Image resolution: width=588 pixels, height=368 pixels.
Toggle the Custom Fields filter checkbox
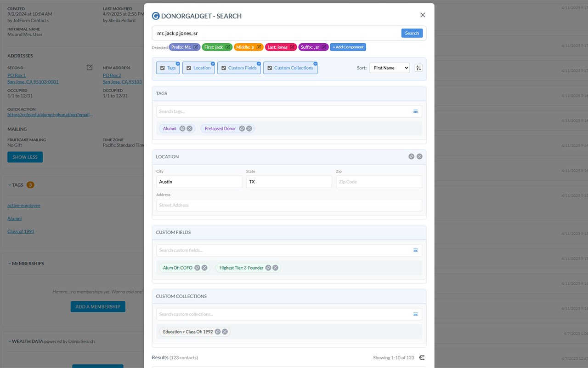224,68
